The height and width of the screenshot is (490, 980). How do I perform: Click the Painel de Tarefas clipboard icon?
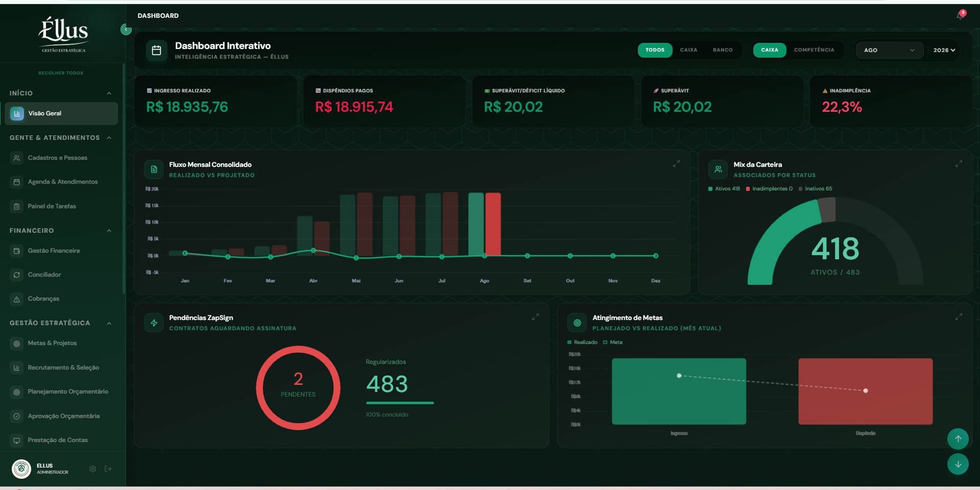coord(17,207)
